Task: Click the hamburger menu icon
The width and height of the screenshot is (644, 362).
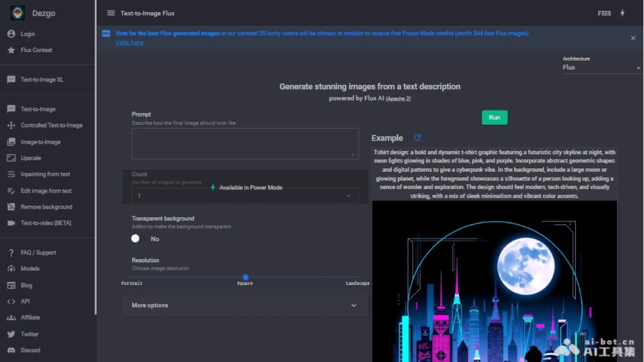Action: 111,13
